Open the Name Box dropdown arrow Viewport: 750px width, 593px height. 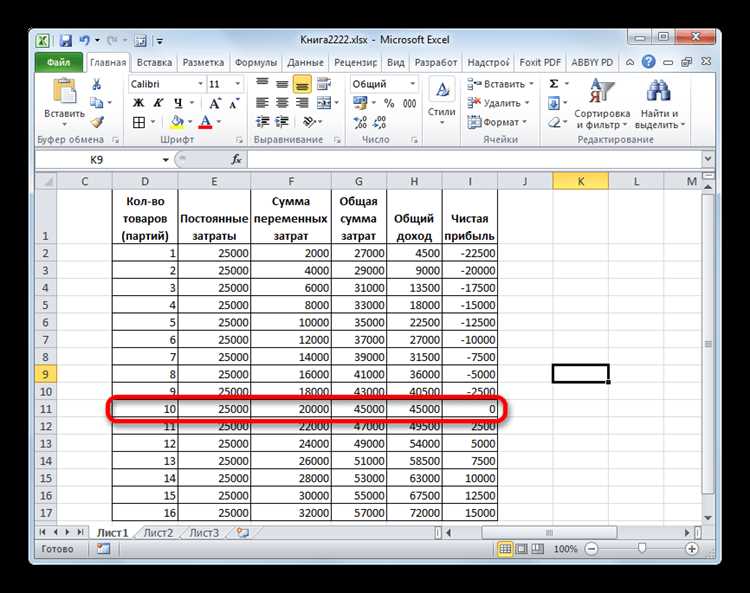pos(165,160)
